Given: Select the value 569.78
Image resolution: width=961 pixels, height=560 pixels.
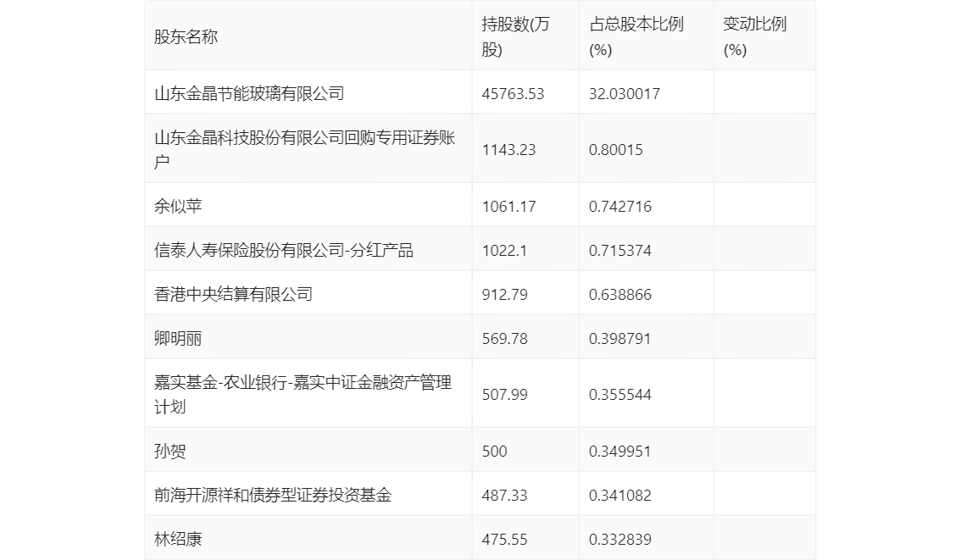Looking at the screenshot, I should coord(504,339).
